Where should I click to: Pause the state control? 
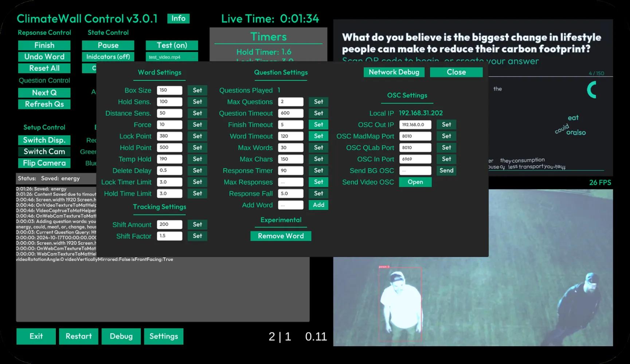pyautogui.click(x=108, y=45)
